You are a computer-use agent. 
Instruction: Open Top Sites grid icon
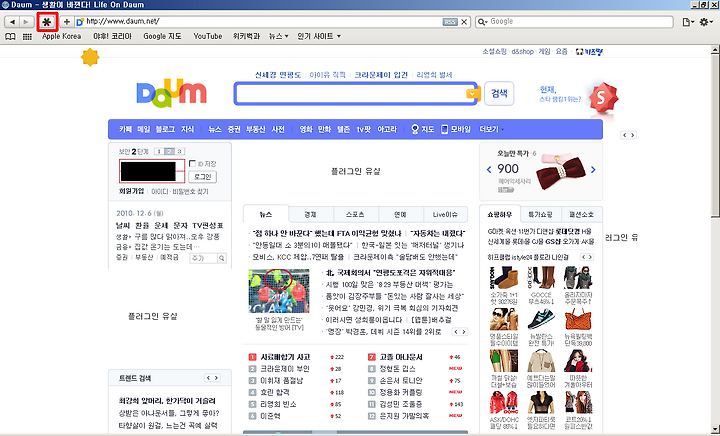[x=27, y=36]
